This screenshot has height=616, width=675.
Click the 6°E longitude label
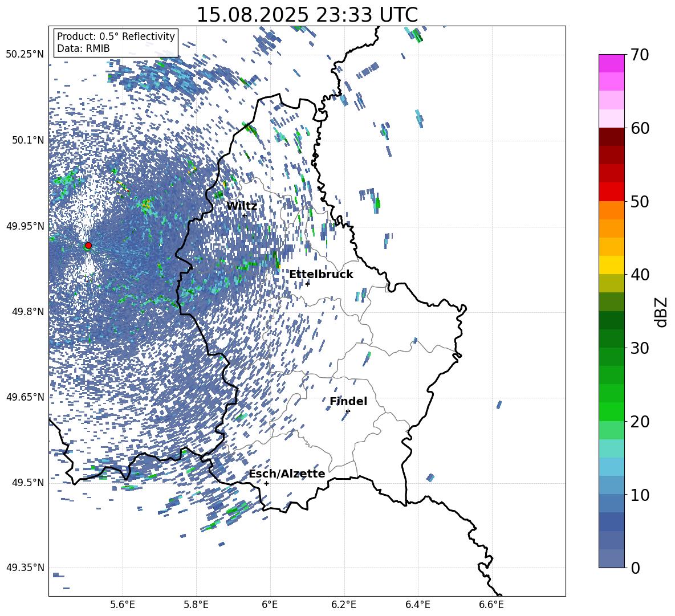270,605
